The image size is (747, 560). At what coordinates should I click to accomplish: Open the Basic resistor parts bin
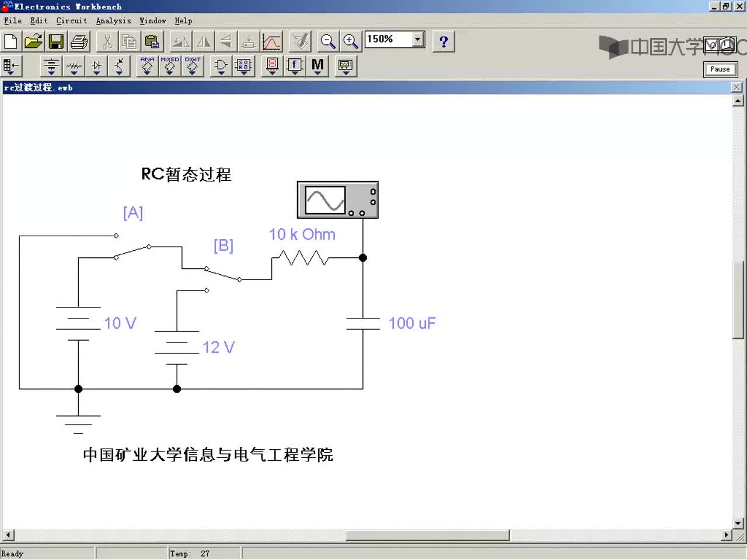click(74, 66)
